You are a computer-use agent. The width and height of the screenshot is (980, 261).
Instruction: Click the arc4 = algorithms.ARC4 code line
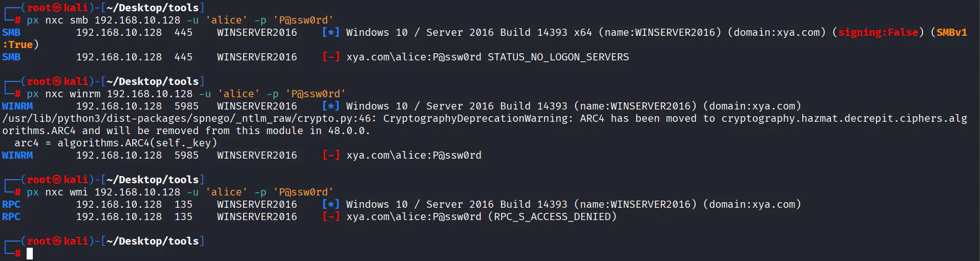click(x=115, y=143)
